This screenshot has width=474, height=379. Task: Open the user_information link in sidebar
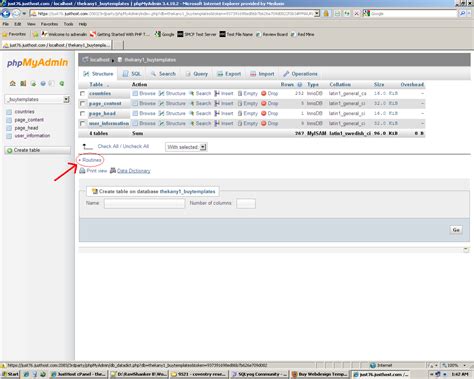[32, 136]
